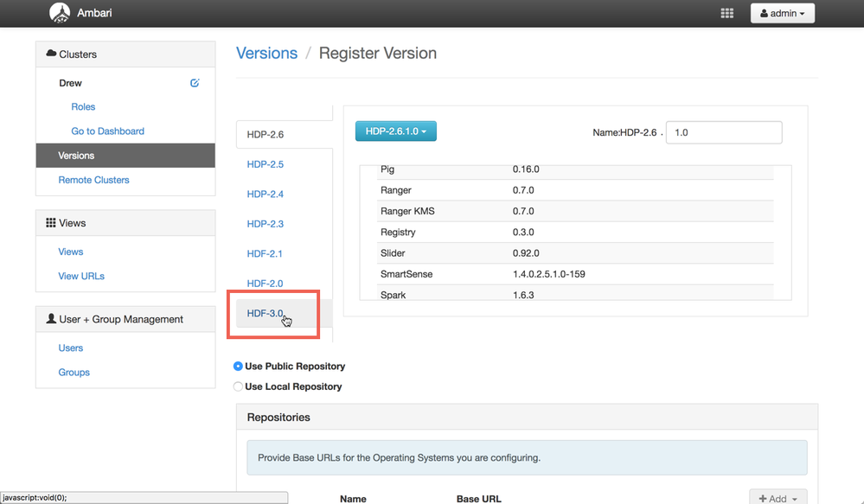Switch to the HDF-2.1 stack tab

[265, 253]
